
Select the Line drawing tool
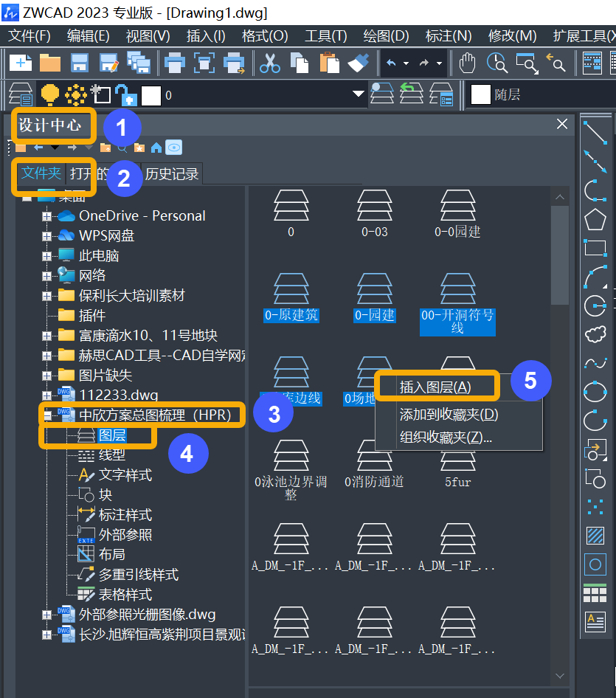click(x=595, y=133)
